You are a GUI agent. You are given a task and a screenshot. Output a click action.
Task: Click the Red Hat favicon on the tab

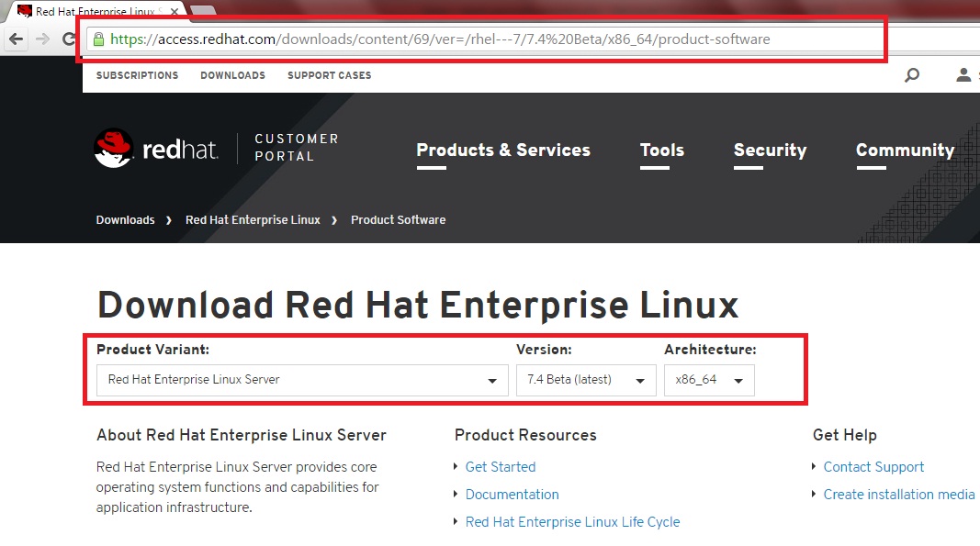(25, 11)
